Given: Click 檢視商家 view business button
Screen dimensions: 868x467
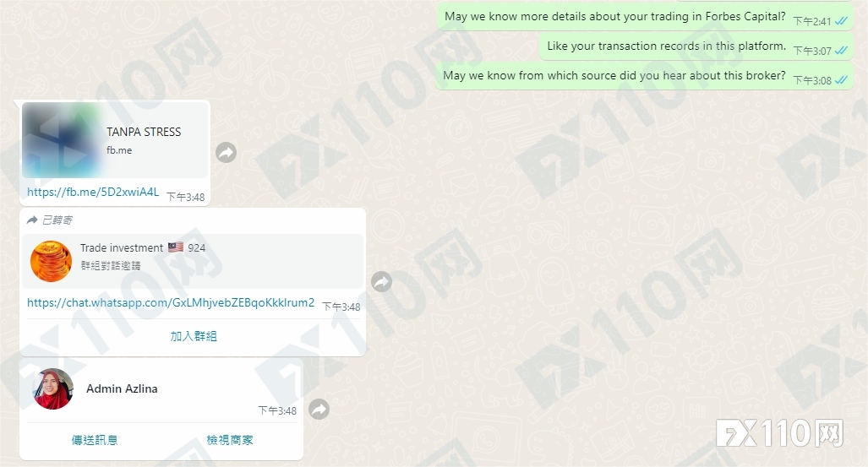Looking at the screenshot, I should pos(230,441).
